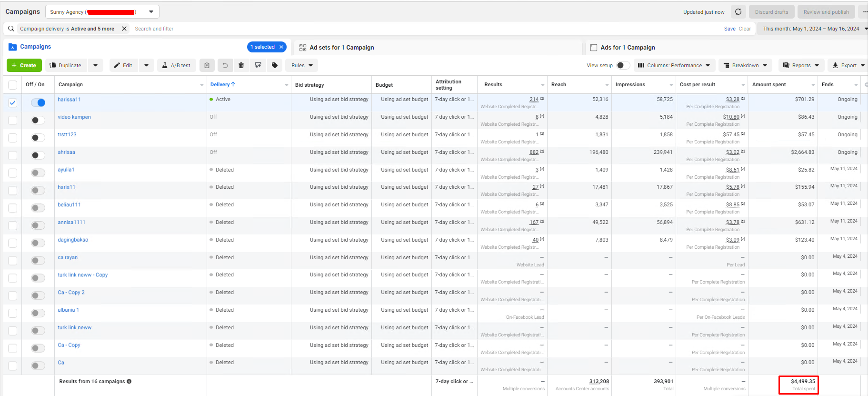Click info icon beside harissa11 cost $3.28
Image resolution: width=868 pixels, height=396 pixels.
point(743,99)
